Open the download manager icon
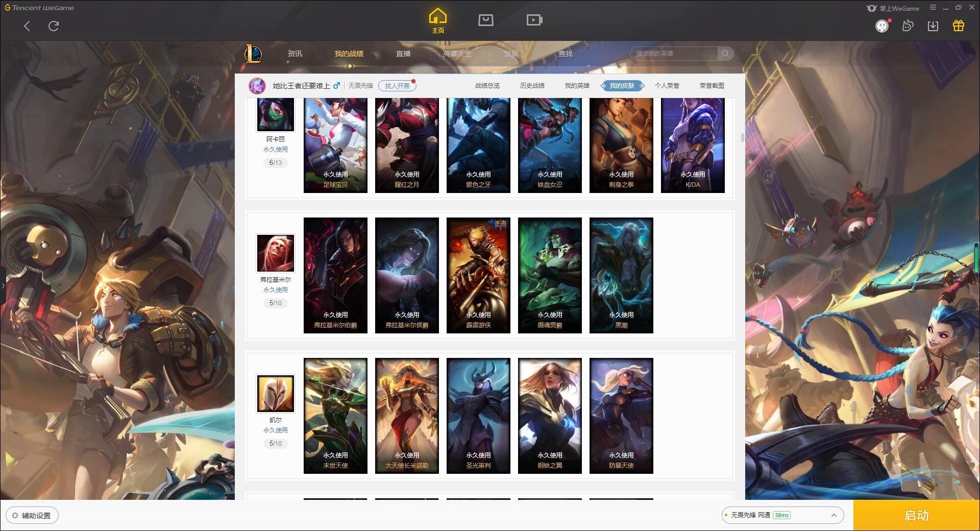This screenshot has width=980, height=531. coord(933,26)
